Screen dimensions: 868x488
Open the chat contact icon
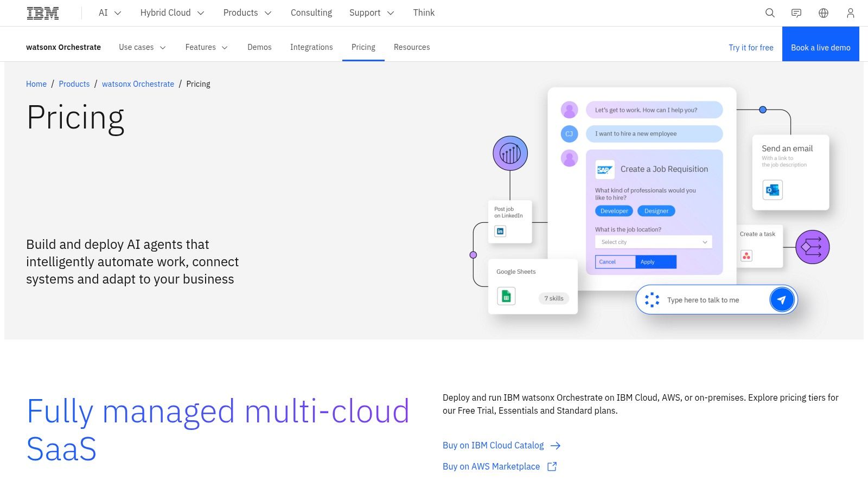pos(796,13)
